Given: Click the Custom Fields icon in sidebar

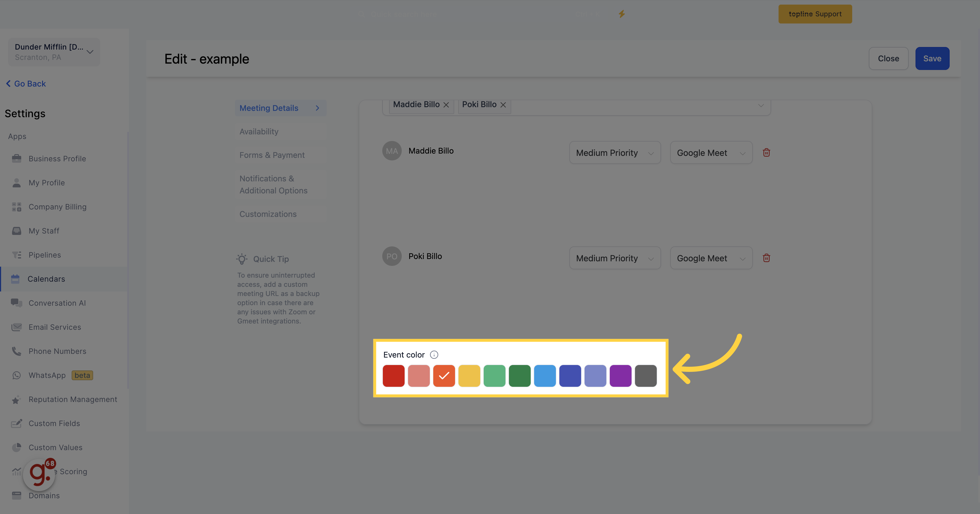Looking at the screenshot, I should tap(17, 423).
